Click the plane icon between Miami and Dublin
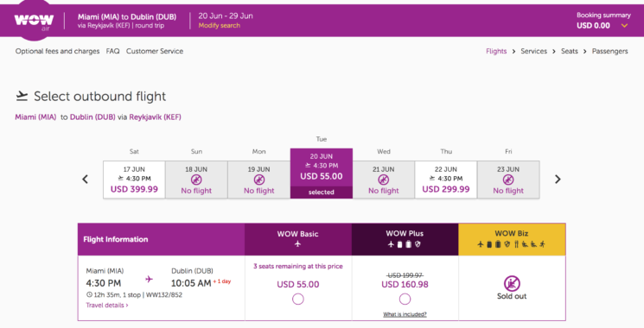The image size is (644, 328). point(149,279)
